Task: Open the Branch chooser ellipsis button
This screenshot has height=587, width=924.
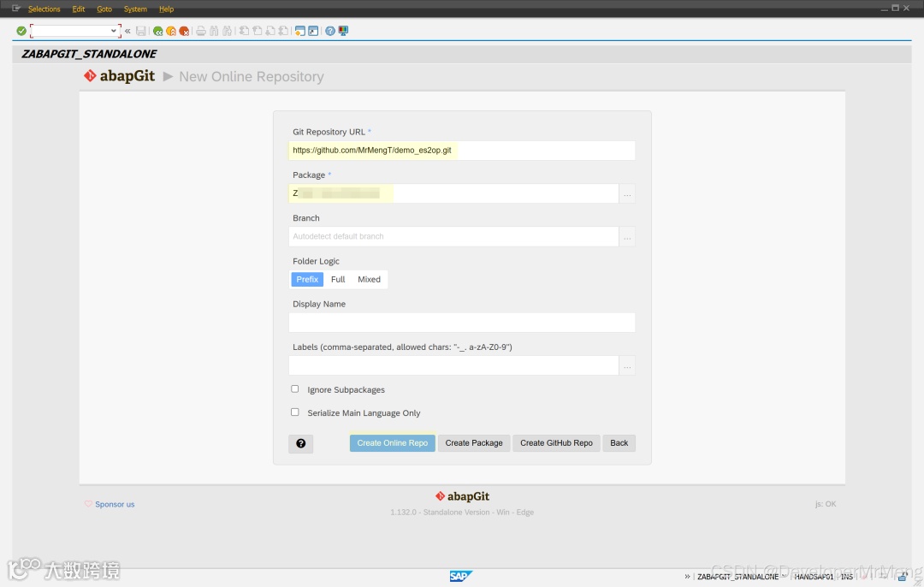Action: point(627,236)
